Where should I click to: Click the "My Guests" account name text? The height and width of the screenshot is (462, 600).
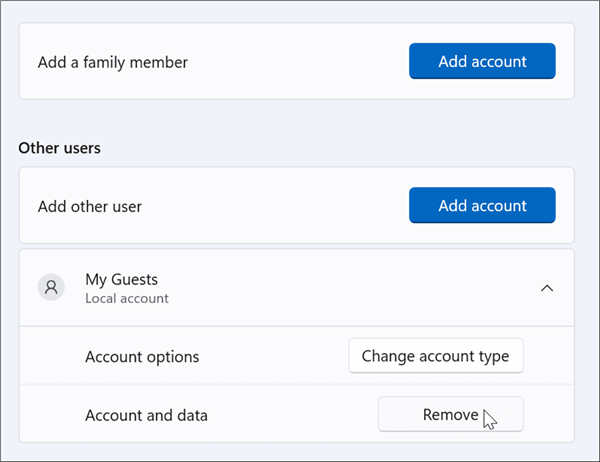(x=121, y=280)
